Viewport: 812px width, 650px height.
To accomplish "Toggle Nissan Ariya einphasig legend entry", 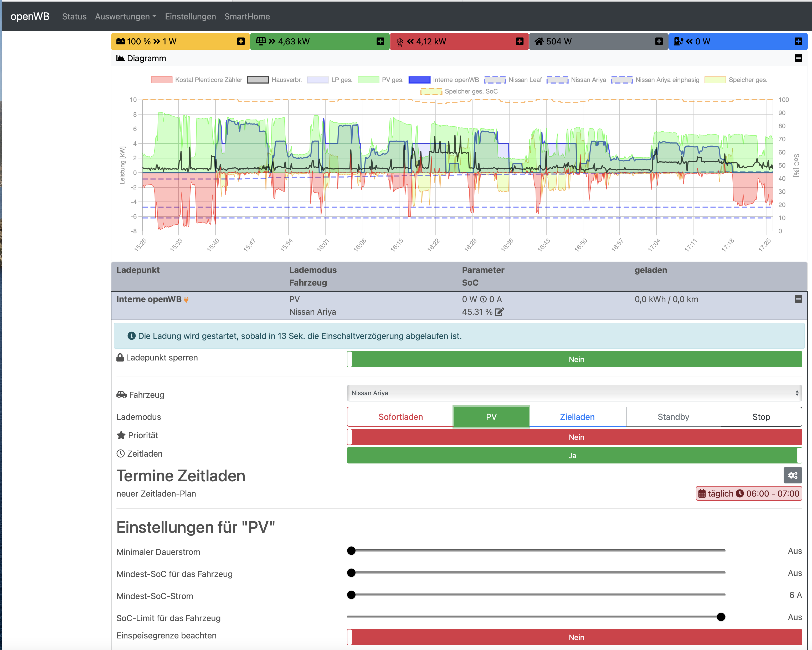I will click(655, 80).
